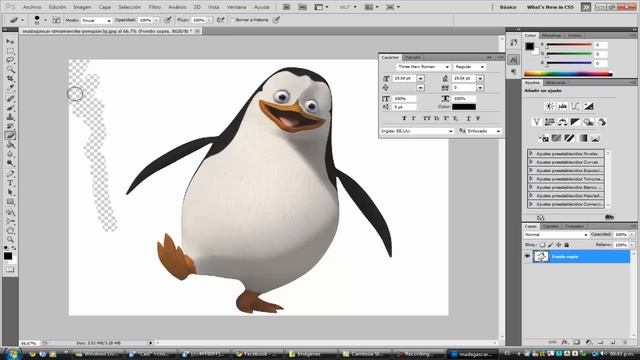Open the brush preset picker arrow
The height and width of the screenshot is (360, 640).
point(45,20)
